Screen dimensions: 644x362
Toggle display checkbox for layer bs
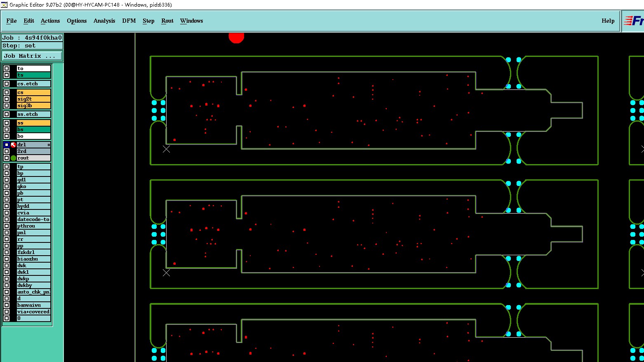7,129
